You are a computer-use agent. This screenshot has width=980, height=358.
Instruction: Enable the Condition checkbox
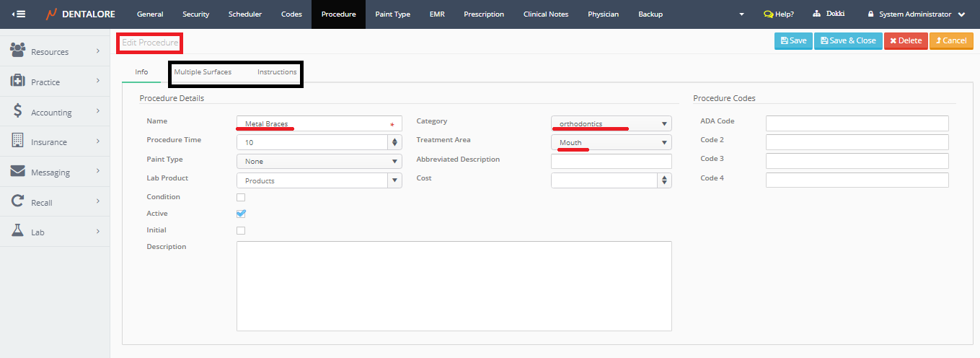[x=241, y=197]
